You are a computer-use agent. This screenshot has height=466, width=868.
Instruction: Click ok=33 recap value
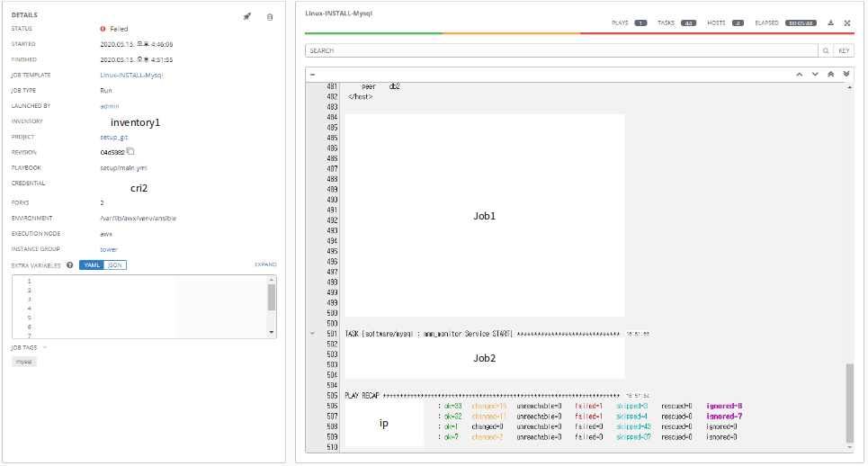[452, 407]
